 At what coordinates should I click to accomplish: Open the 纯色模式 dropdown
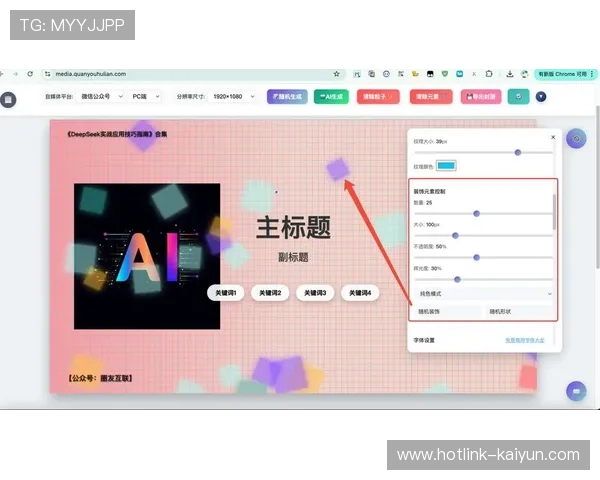[484, 294]
